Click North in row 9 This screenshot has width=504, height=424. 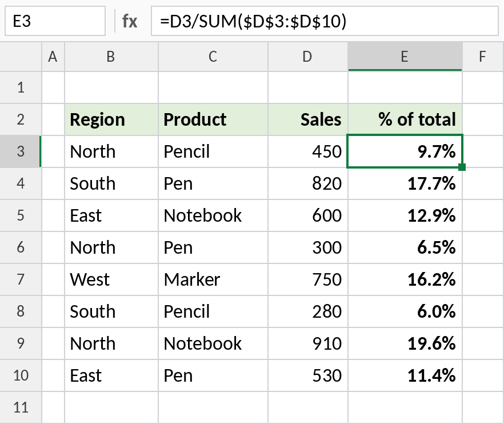click(x=111, y=343)
